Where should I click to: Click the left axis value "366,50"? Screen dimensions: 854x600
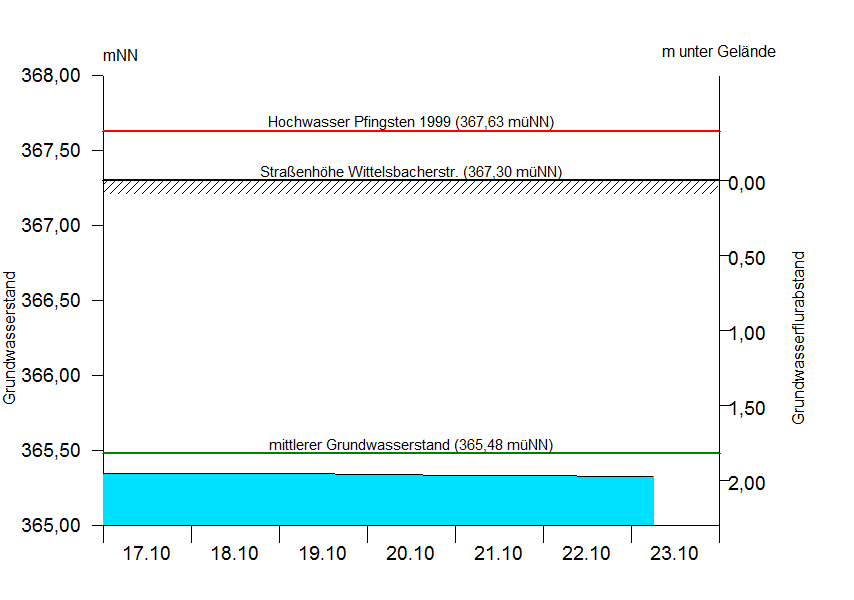click(x=51, y=300)
